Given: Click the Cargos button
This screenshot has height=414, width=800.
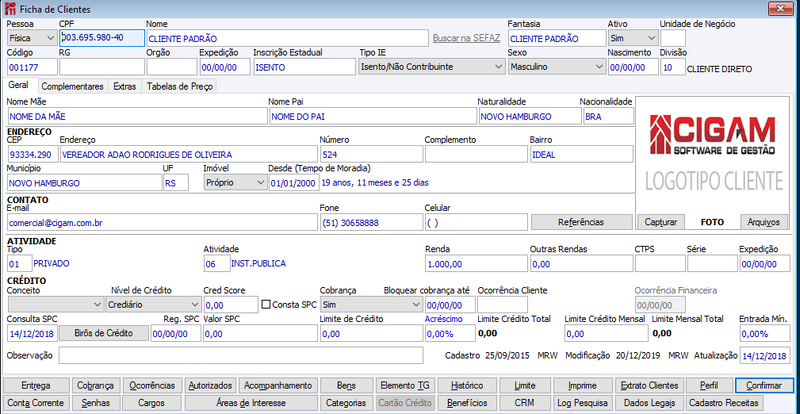Looking at the screenshot, I should (152, 402).
